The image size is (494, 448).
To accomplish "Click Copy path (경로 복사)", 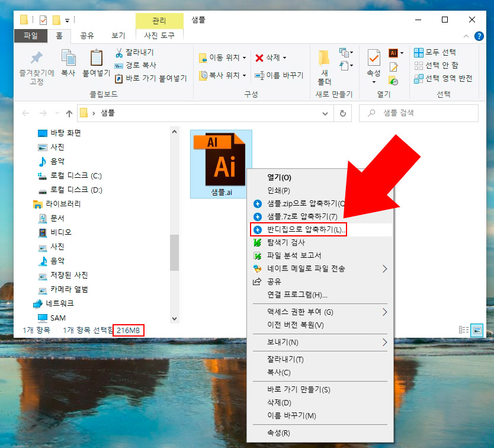I will [136, 65].
